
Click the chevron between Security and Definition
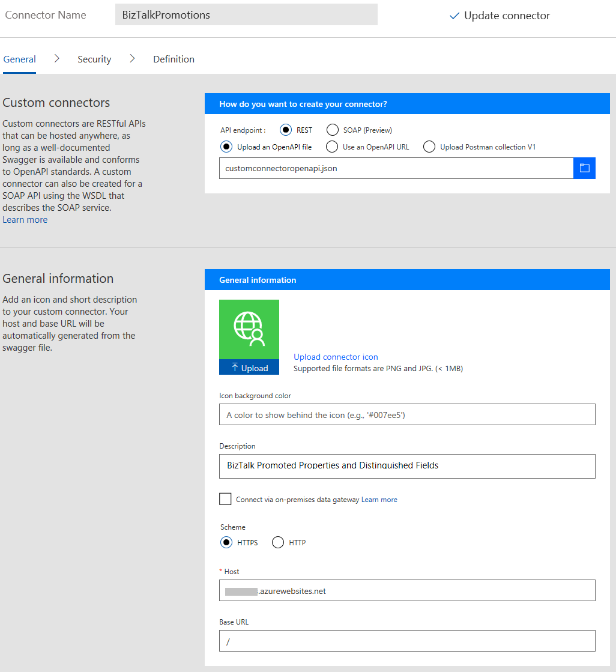132,59
